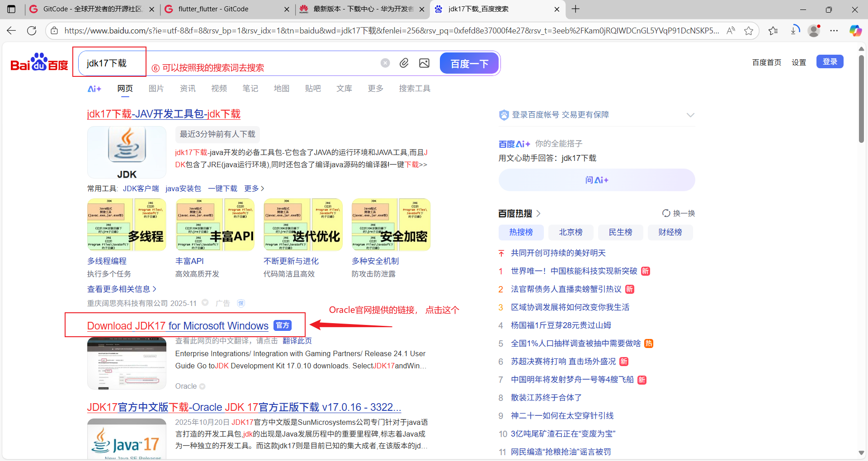
Task: Click the 翻译此页 link
Action: coord(297,341)
